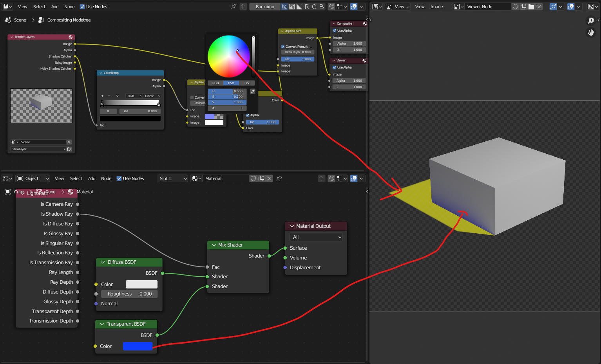The height and width of the screenshot is (364, 601).
Task: Open Node menu in shader editor header
Action: [x=106, y=178]
